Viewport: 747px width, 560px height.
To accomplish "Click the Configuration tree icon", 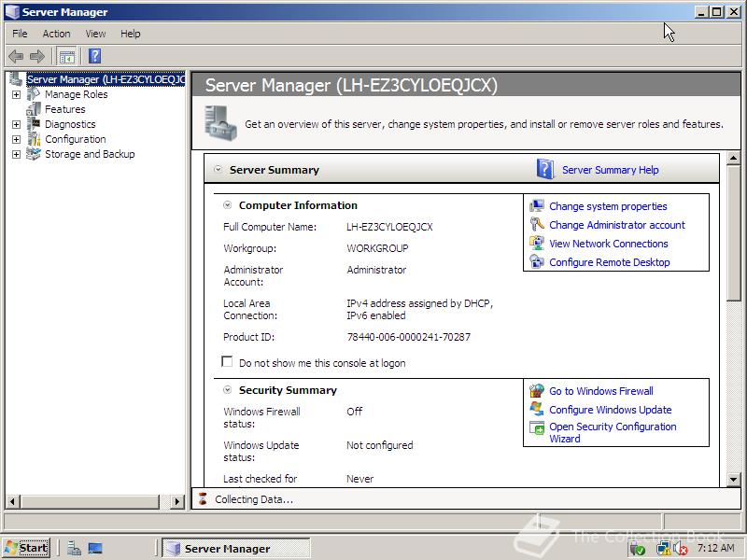I will [34, 139].
